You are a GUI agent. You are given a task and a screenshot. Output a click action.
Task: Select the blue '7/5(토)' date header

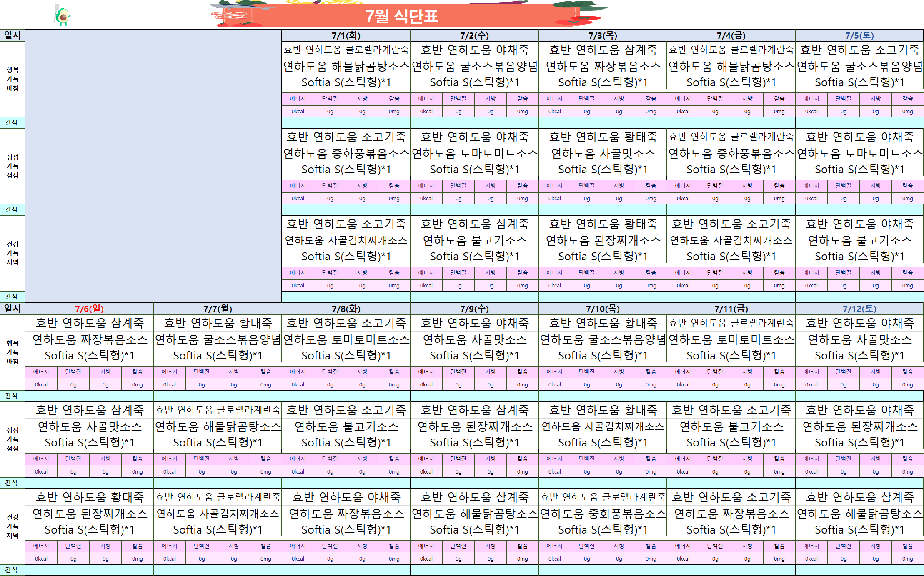click(859, 36)
